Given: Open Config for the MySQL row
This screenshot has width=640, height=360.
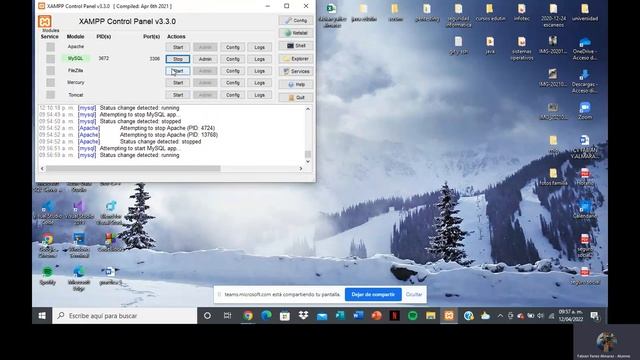Looking at the screenshot, I should 233,59.
